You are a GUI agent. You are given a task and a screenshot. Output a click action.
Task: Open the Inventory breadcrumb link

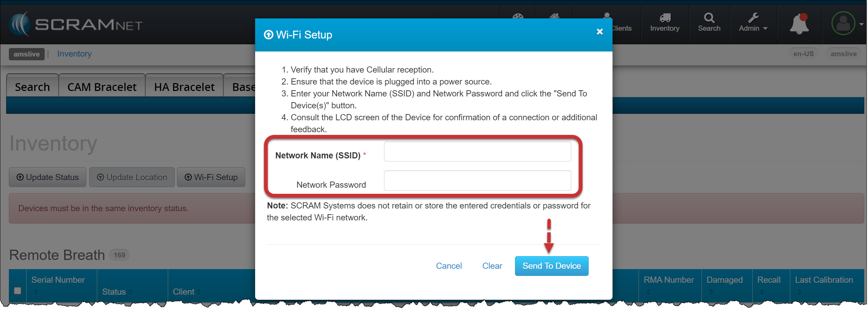pyautogui.click(x=74, y=54)
